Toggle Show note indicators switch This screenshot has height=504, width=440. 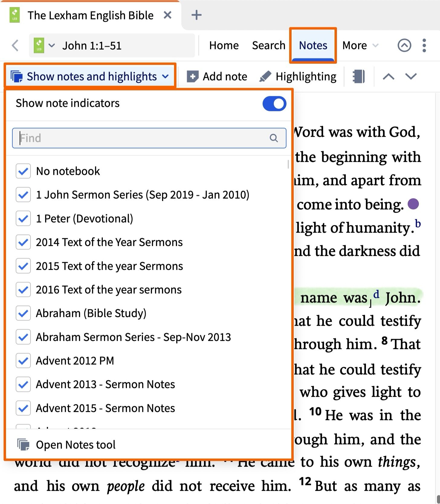tap(274, 104)
